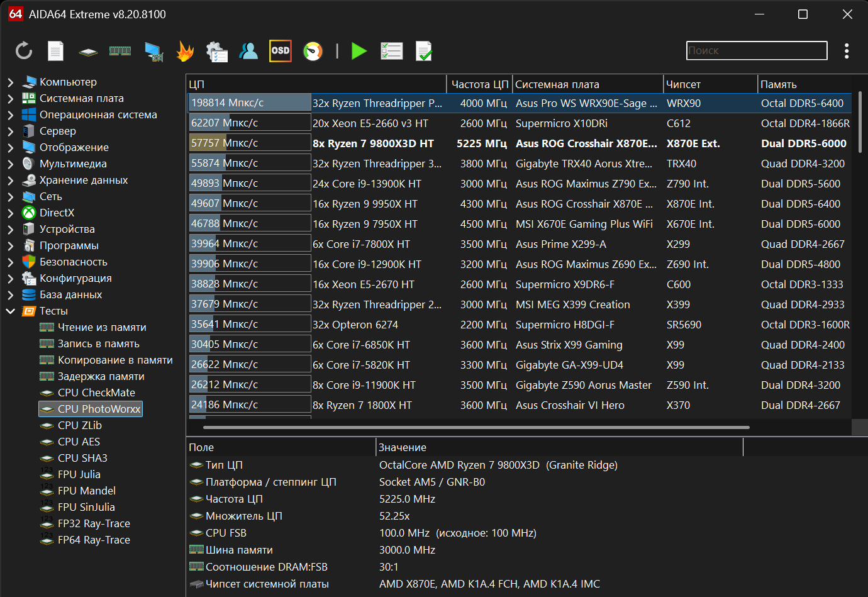Select the FP64 Ray-Trace benchmark
The width and height of the screenshot is (868, 597).
click(x=94, y=540)
